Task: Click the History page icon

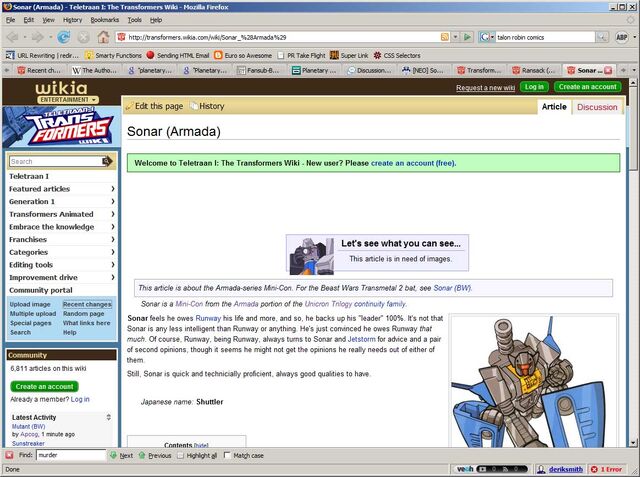Action: coord(194,106)
